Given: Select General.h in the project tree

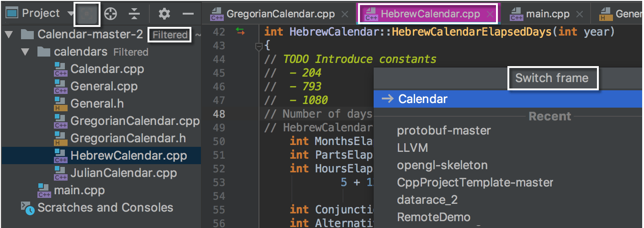Looking at the screenshot, I should coord(97,104).
